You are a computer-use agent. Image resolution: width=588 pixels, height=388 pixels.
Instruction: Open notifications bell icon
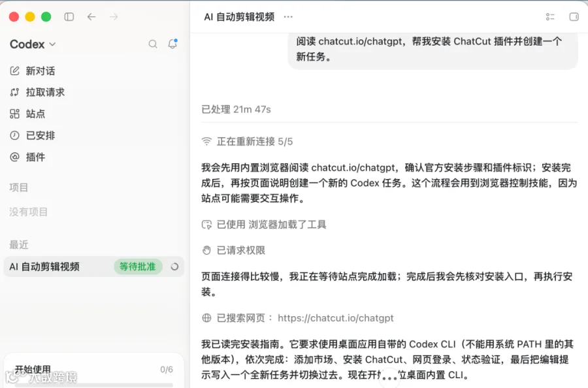coord(172,44)
